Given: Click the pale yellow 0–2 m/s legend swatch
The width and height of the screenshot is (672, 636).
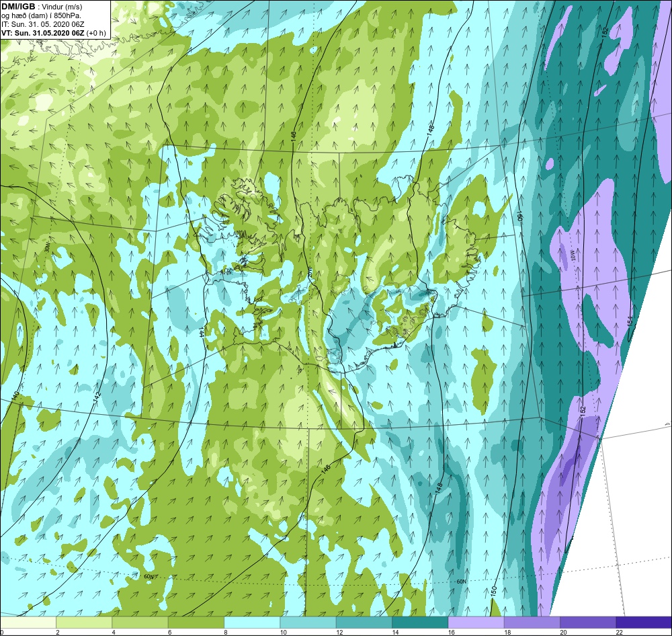Looking at the screenshot, I should [28, 622].
